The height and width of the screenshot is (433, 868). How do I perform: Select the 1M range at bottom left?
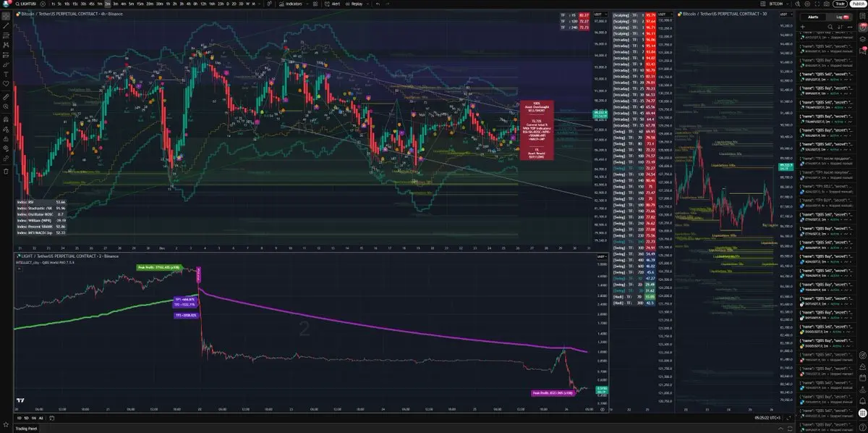tap(34, 418)
